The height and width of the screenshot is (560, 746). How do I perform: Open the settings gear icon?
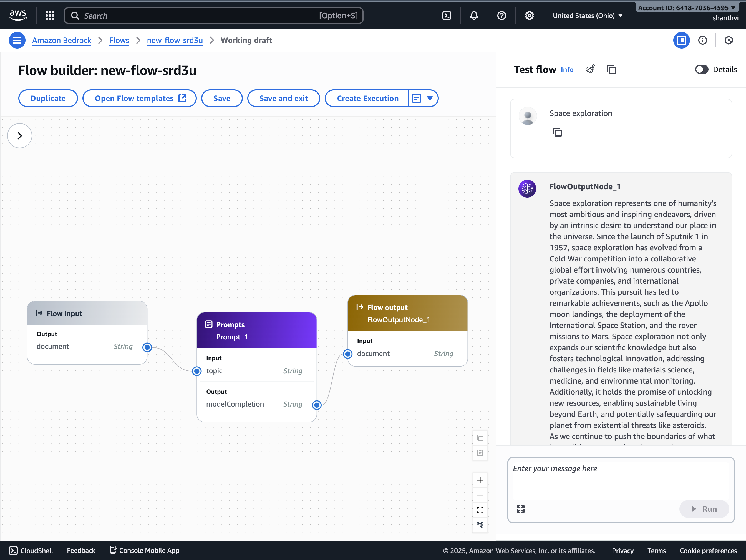pyautogui.click(x=529, y=16)
